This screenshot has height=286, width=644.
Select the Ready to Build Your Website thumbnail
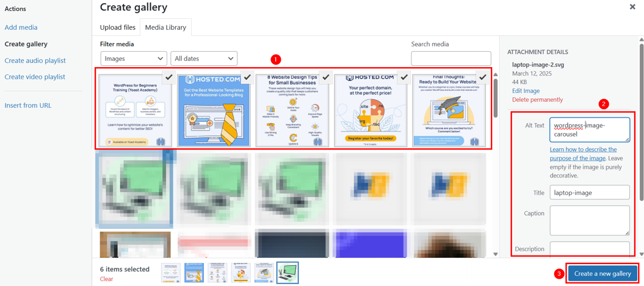click(x=449, y=110)
